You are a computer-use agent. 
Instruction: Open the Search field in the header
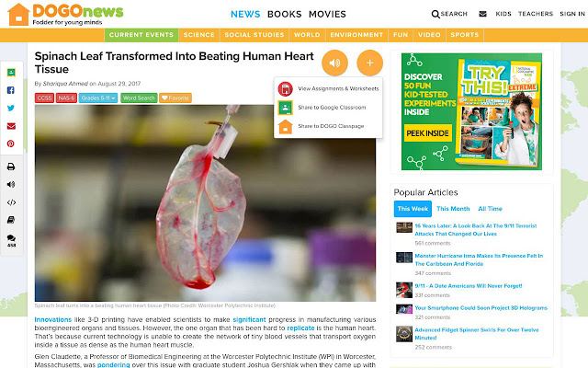pyautogui.click(x=449, y=14)
